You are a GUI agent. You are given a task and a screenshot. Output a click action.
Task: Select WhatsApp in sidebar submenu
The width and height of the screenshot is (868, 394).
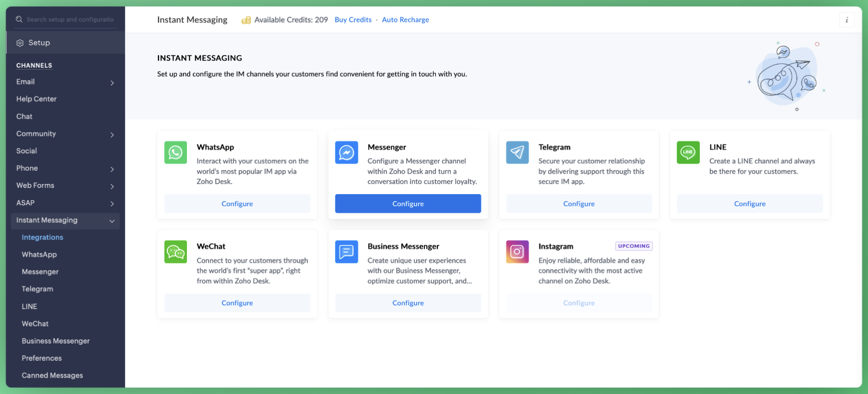click(39, 255)
